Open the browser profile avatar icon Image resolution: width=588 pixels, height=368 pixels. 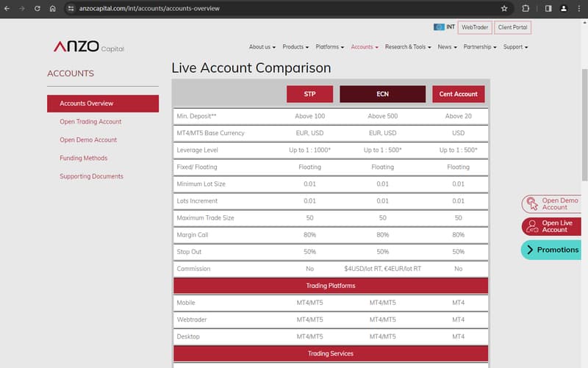pyautogui.click(x=563, y=8)
